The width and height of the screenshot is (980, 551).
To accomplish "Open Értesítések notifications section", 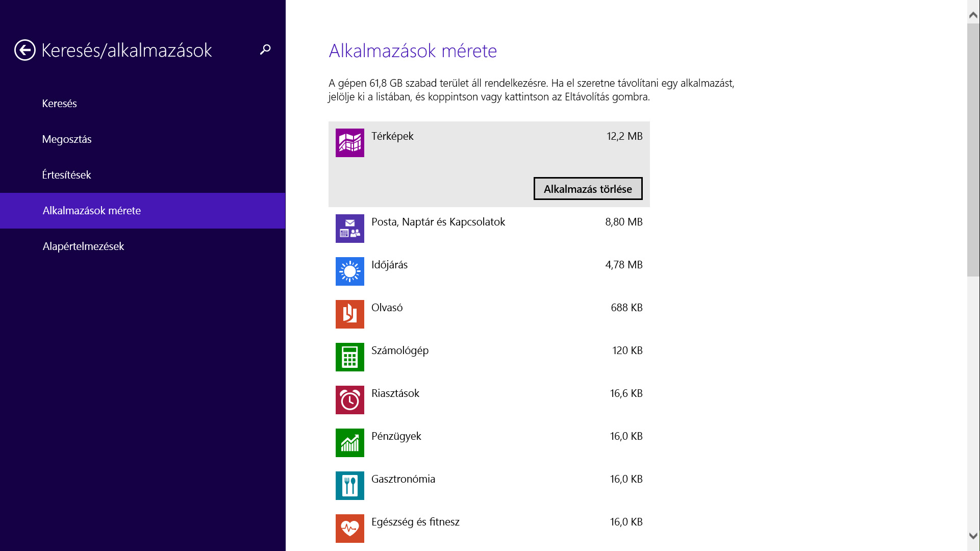I will tap(67, 175).
